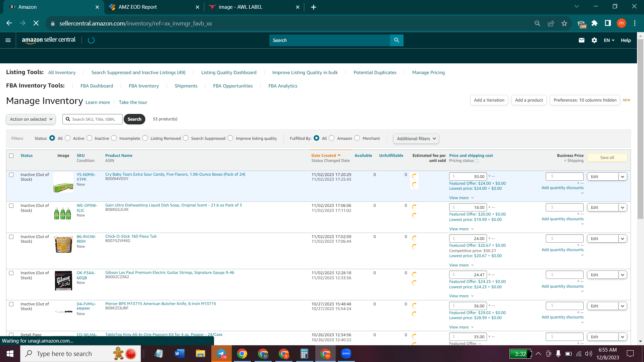
Task: Click Add a Variation button
Action: [489, 100]
